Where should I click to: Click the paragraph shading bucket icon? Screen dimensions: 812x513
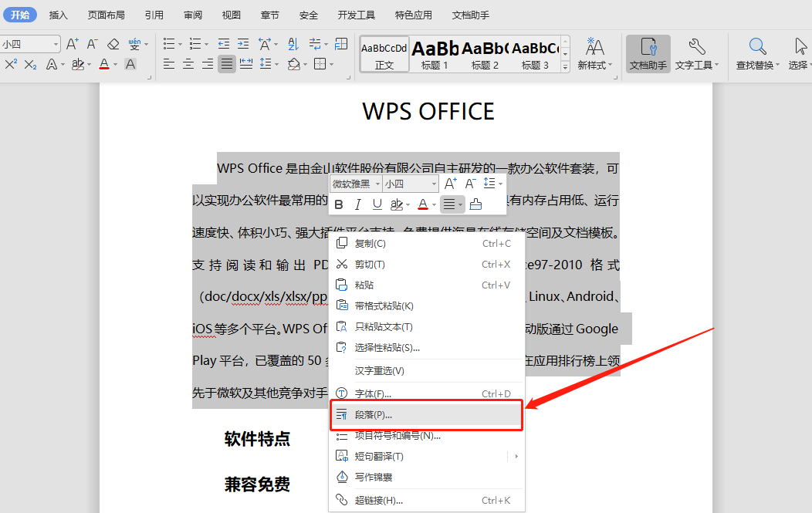(x=293, y=64)
